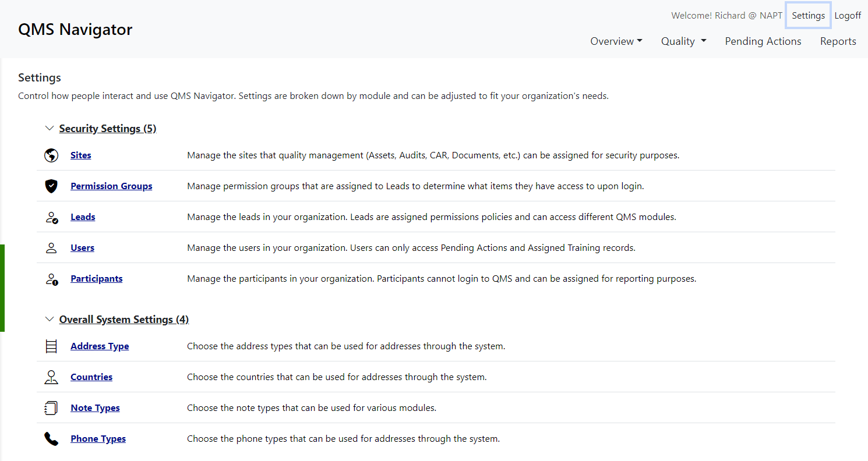
Task: Click the description 'Participants cannot login to QMS'
Action: (x=442, y=279)
